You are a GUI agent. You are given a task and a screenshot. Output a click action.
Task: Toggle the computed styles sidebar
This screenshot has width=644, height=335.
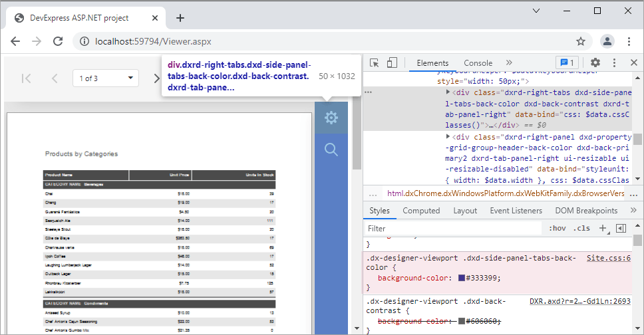coord(621,228)
